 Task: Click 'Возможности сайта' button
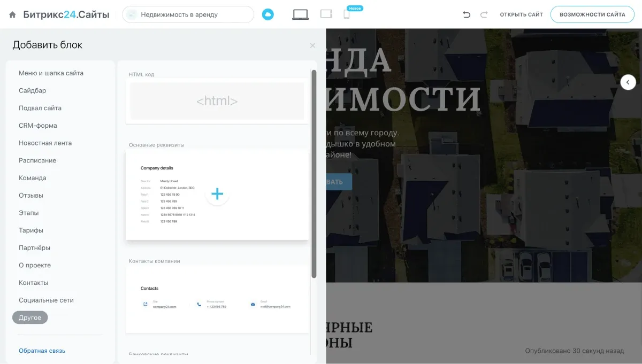tap(592, 14)
